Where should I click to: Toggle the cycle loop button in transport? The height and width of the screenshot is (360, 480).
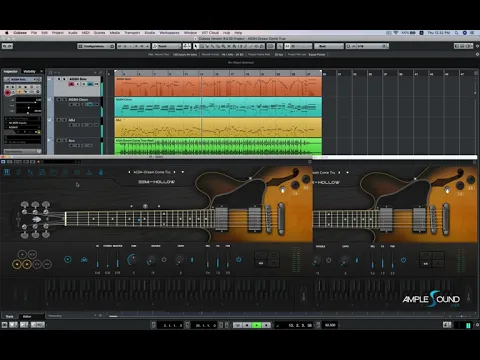237,325
